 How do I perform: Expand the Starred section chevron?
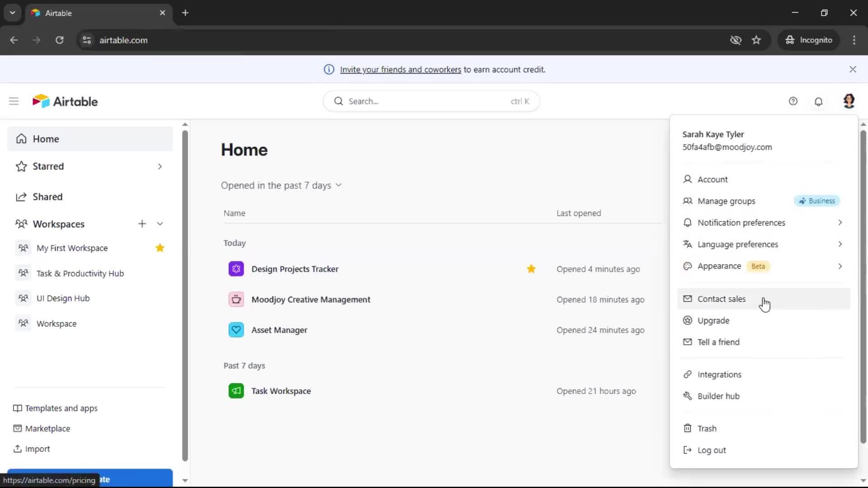coord(160,166)
